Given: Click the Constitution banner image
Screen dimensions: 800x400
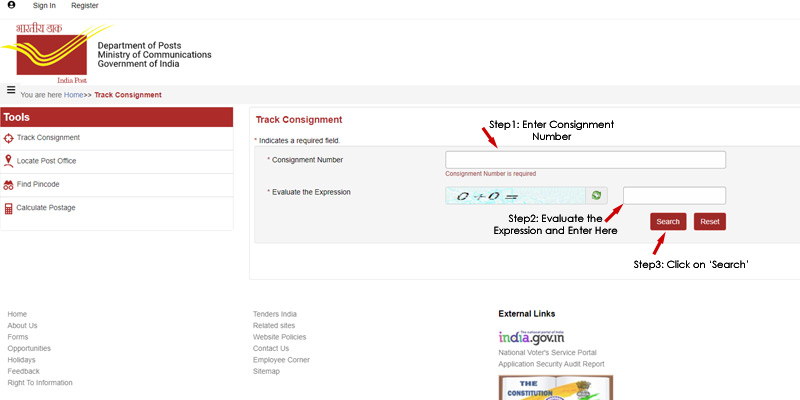Looking at the screenshot, I should (x=556, y=388).
